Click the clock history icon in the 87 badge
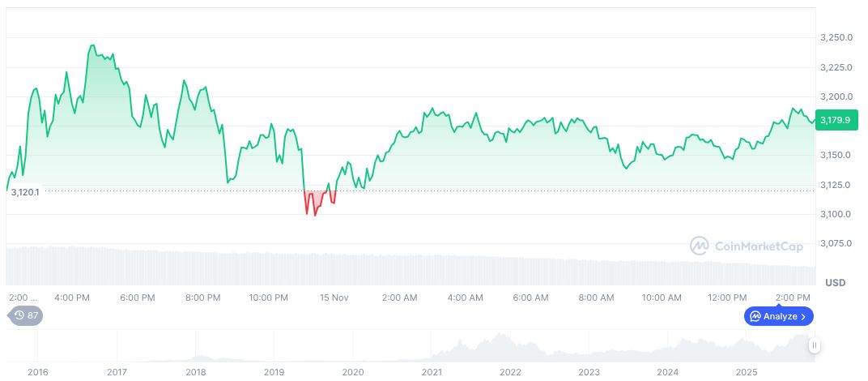Image resolution: width=868 pixels, height=381 pixels. tap(18, 315)
